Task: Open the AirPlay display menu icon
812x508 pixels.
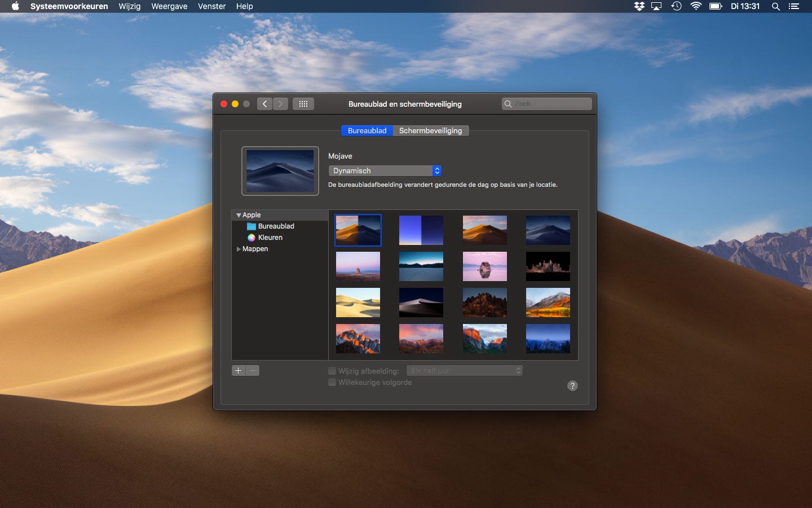Action: [x=656, y=6]
